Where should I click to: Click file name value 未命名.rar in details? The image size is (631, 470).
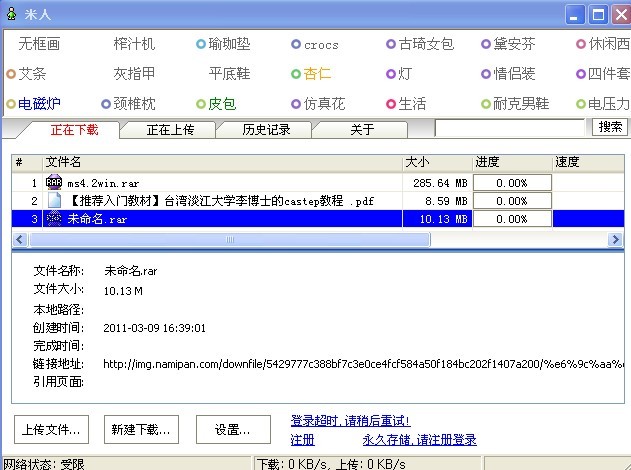[130, 271]
